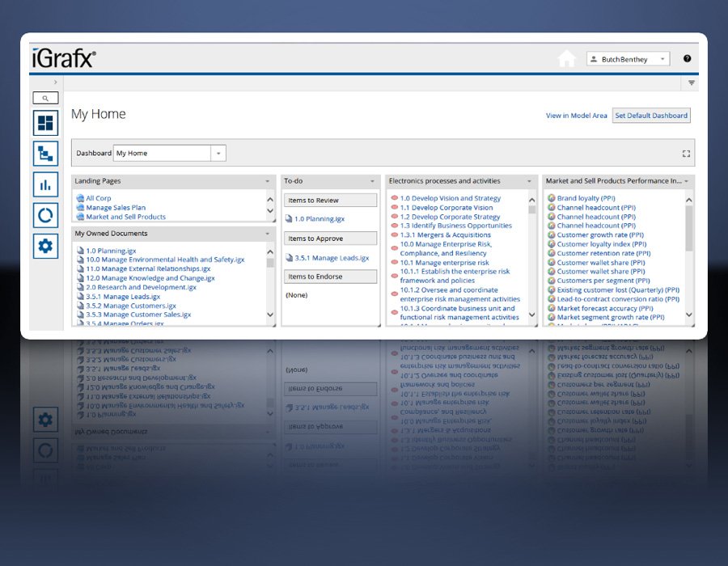Open Customer loyalty index (PPI)
The width and height of the screenshot is (728, 566).
602,244
